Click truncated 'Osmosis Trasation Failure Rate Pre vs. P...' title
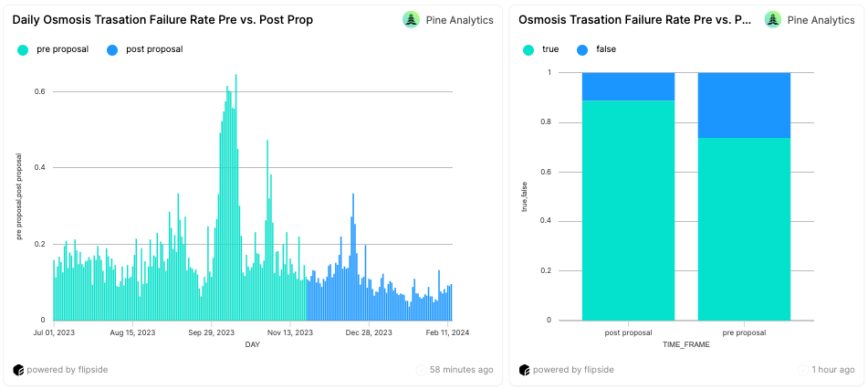Screen dimensions: 868x390 [635, 19]
